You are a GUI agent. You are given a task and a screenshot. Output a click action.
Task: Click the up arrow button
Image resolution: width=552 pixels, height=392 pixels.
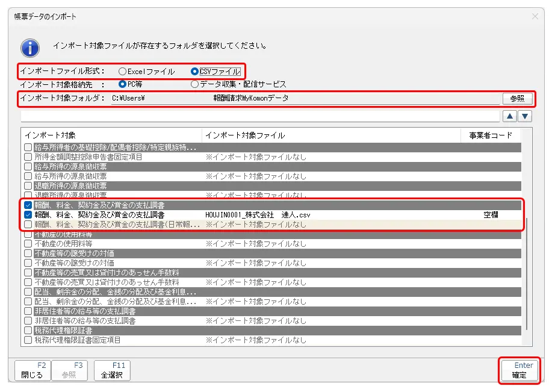pyautogui.click(x=510, y=116)
